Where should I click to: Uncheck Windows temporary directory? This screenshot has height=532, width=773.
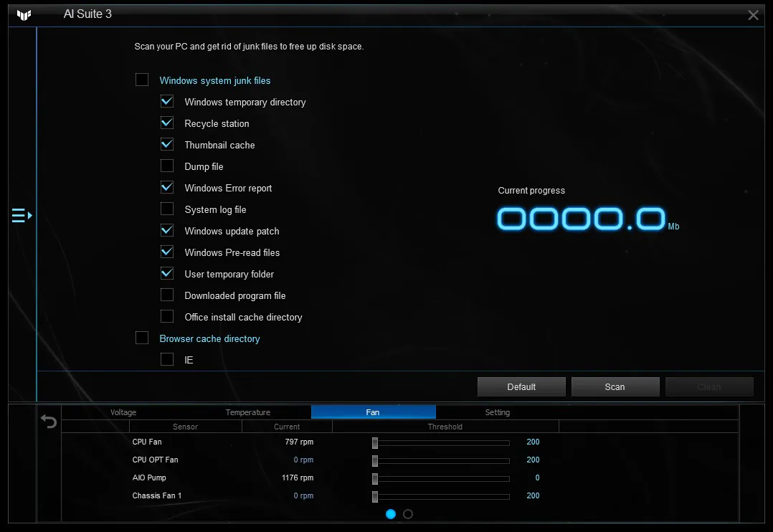point(167,102)
